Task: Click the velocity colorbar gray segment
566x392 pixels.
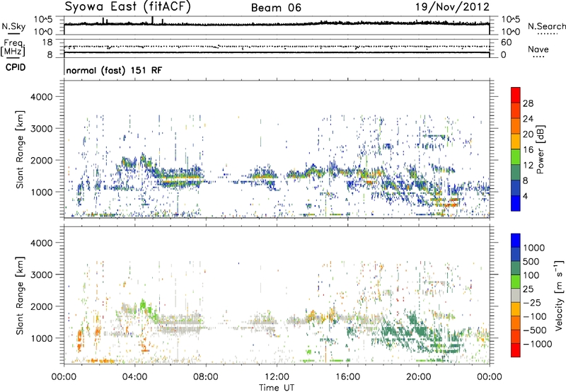Action: pyautogui.click(x=516, y=295)
